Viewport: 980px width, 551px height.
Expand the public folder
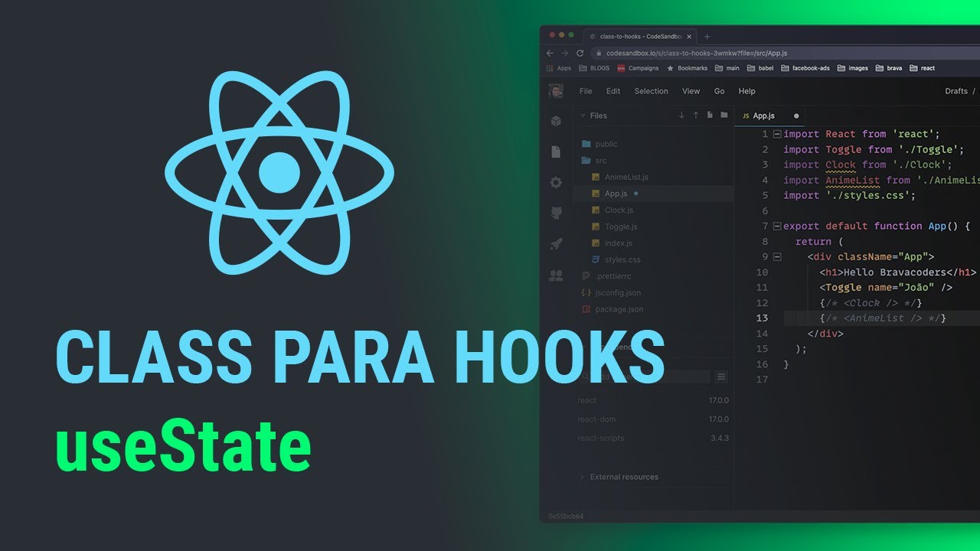click(x=600, y=144)
